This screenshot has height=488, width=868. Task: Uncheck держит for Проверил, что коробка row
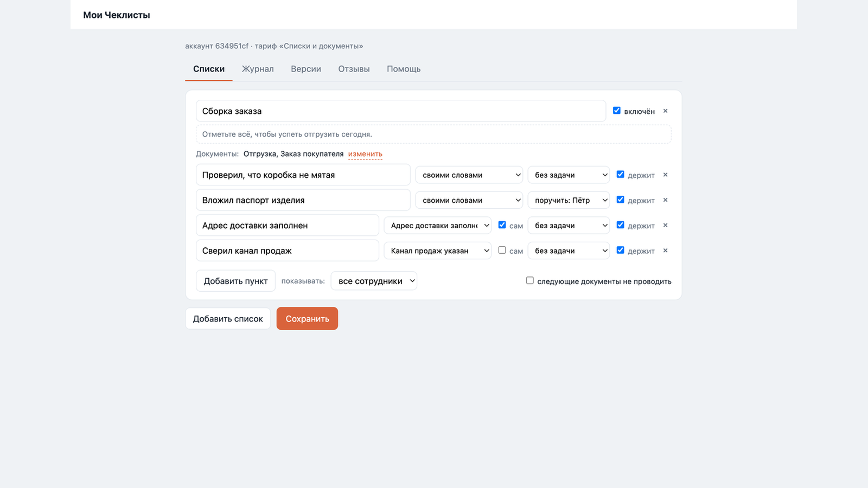[x=621, y=175]
